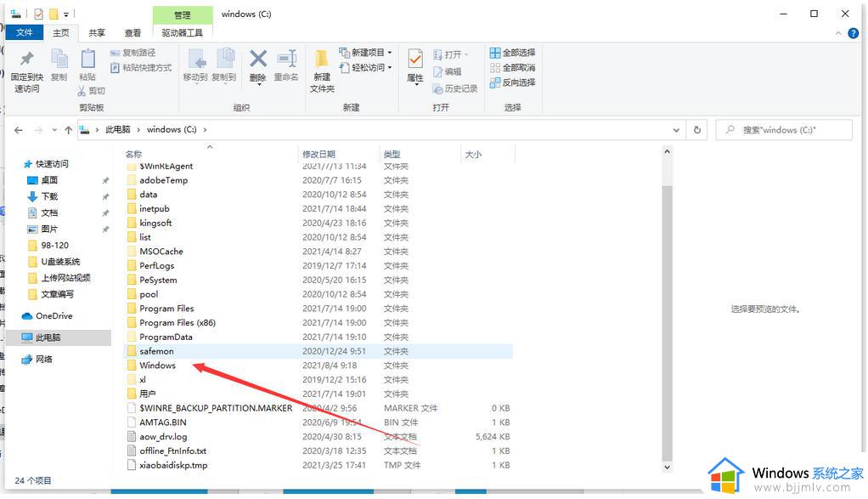Switch to the 查看 tab

tap(132, 32)
